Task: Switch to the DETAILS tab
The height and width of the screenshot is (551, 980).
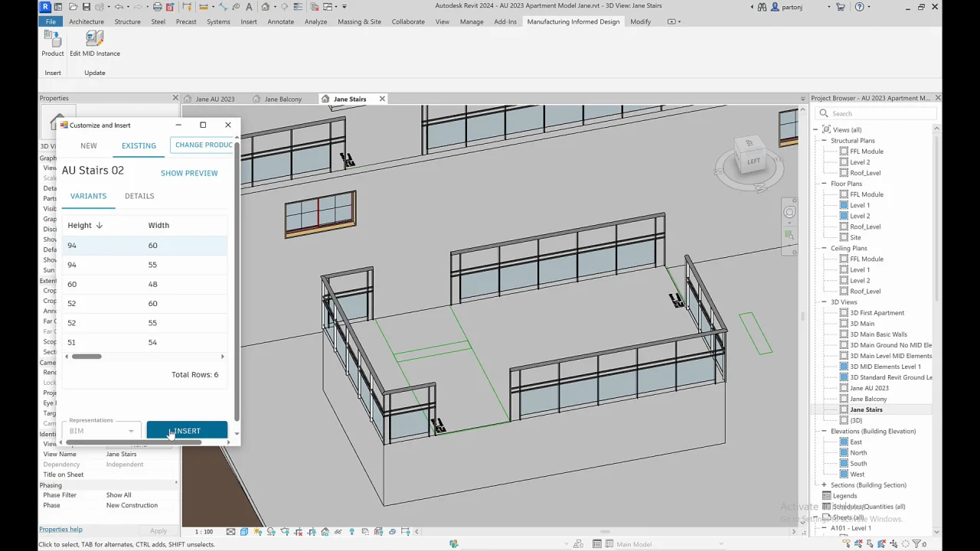Action: 139,196
